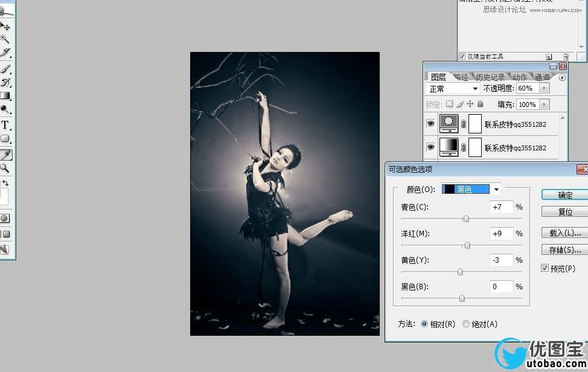This screenshot has width=588, height=372.
Task: Click link icon on circle-thumbnail layer
Action: pos(464,124)
